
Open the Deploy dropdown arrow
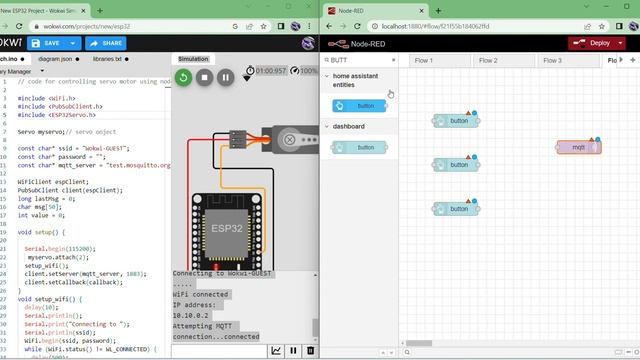(x=620, y=43)
